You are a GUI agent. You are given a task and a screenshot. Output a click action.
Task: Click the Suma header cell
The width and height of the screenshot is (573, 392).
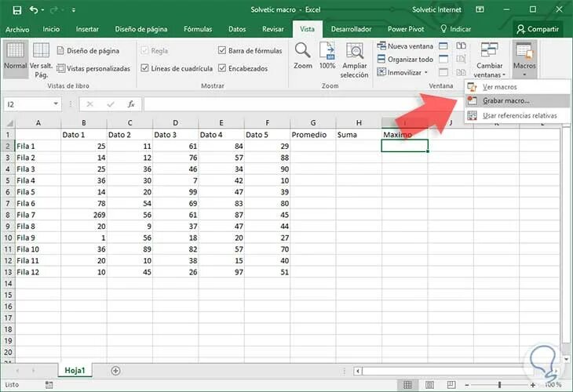point(359,135)
